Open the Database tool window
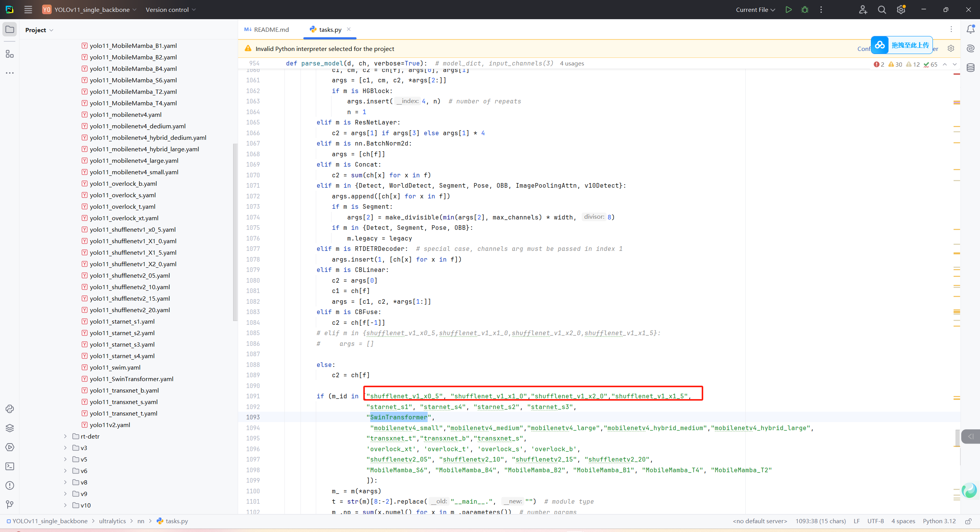The height and width of the screenshot is (532, 980). pos(970,68)
